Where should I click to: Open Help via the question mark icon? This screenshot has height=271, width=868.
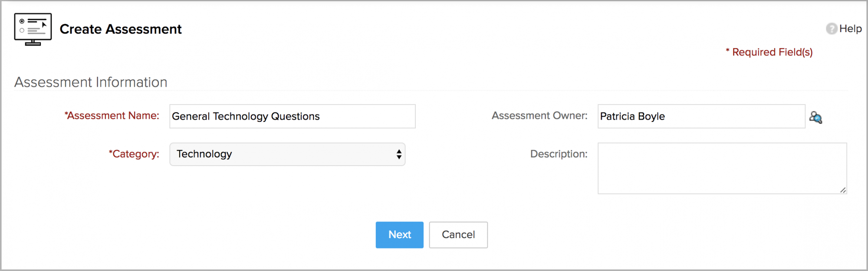click(x=832, y=29)
